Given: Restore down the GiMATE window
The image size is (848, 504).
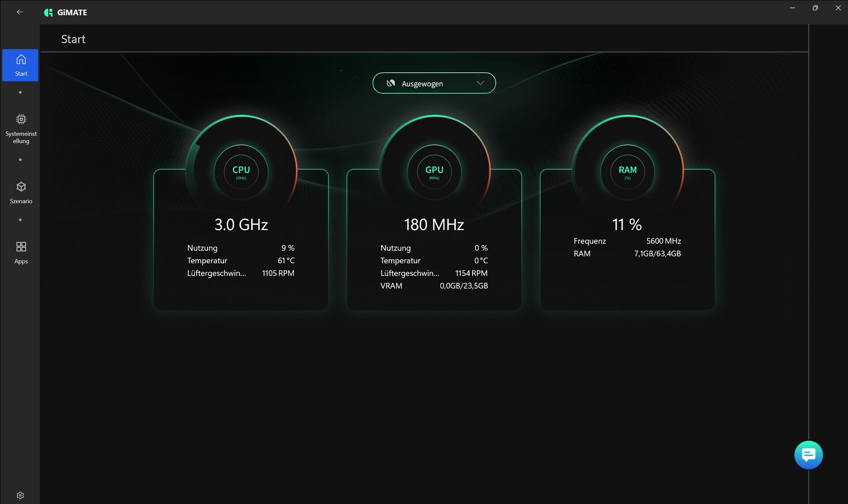Looking at the screenshot, I should pyautogui.click(x=815, y=8).
